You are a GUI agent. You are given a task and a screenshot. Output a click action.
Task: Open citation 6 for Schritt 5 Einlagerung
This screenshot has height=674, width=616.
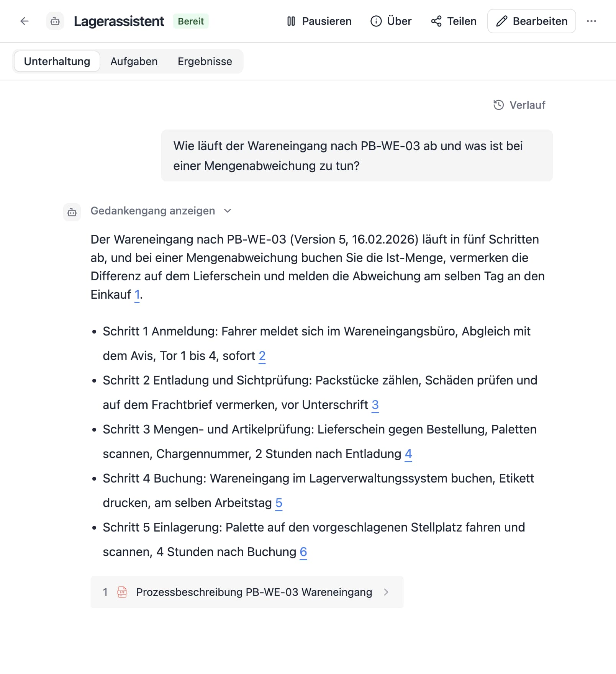(x=303, y=552)
